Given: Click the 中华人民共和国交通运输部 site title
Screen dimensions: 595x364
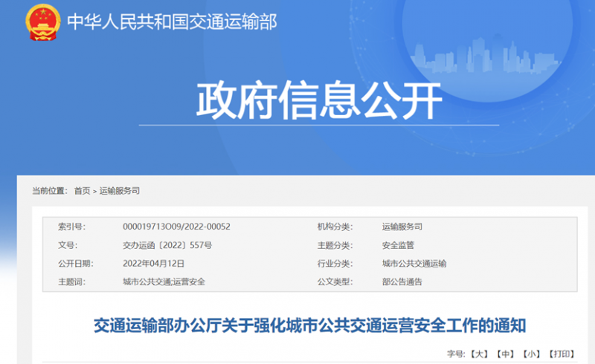Looking at the screenshot, I should tap(172, 22).
